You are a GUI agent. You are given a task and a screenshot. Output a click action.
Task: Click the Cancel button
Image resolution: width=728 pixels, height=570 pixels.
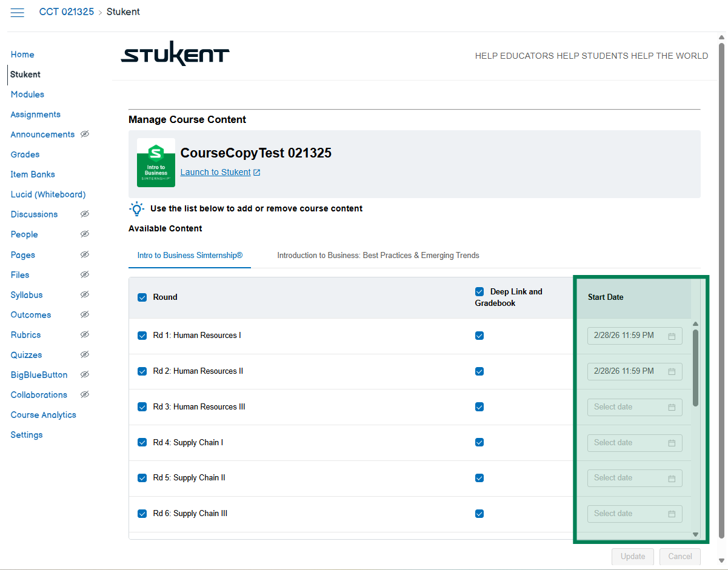coord(680,557)
